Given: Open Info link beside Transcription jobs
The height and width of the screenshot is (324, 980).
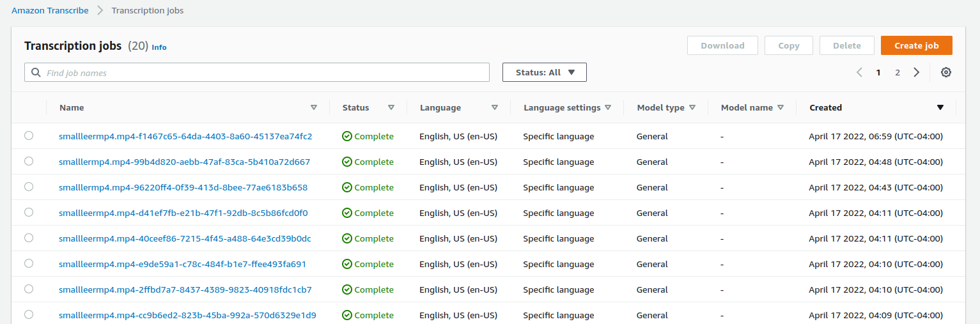Looking at the screenshot, I should coord(159,47).
